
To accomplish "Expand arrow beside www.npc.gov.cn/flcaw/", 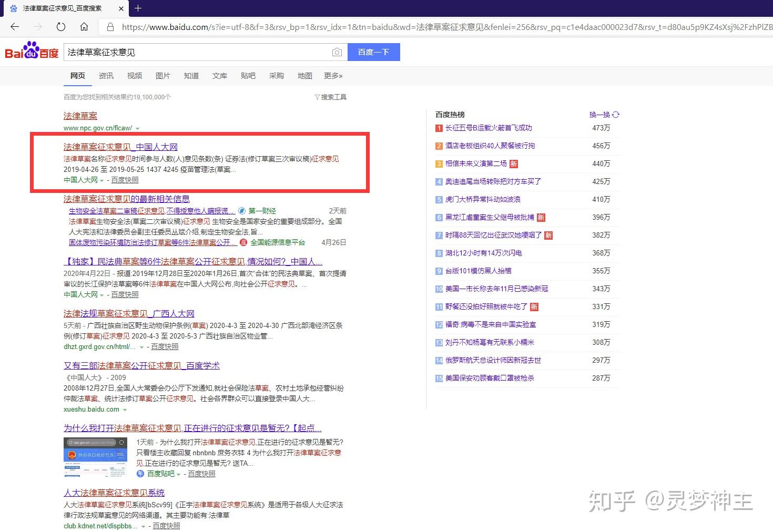I will (138, 129).
